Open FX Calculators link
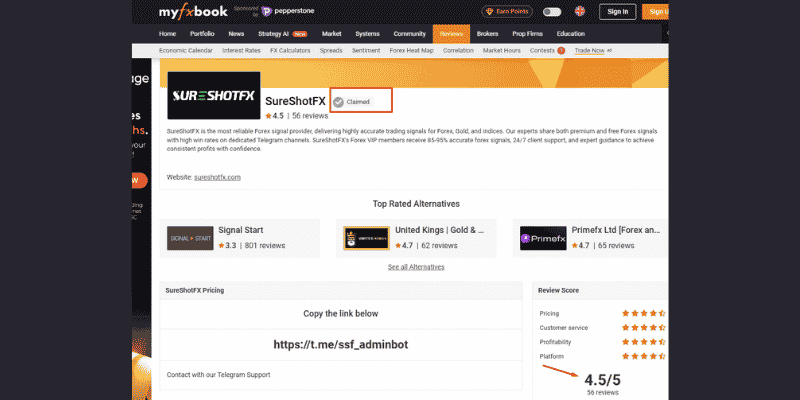The image size is (800, 400). click(290, 51)
